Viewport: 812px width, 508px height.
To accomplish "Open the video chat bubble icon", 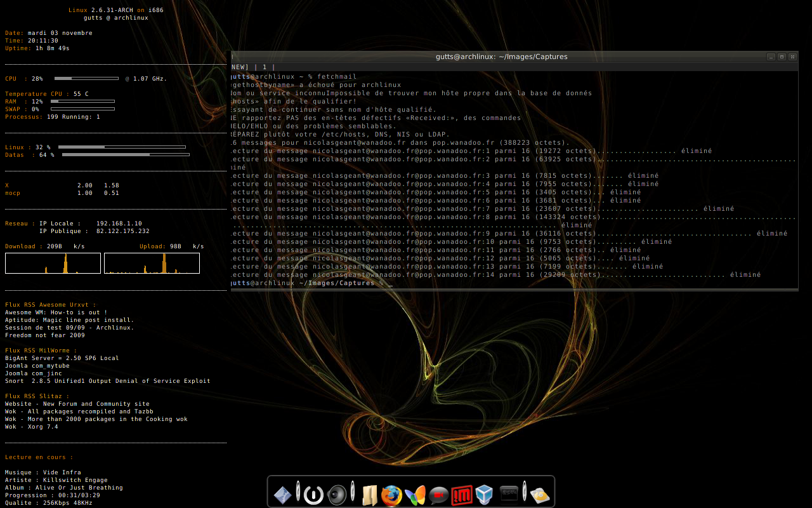I will (438, 495).
